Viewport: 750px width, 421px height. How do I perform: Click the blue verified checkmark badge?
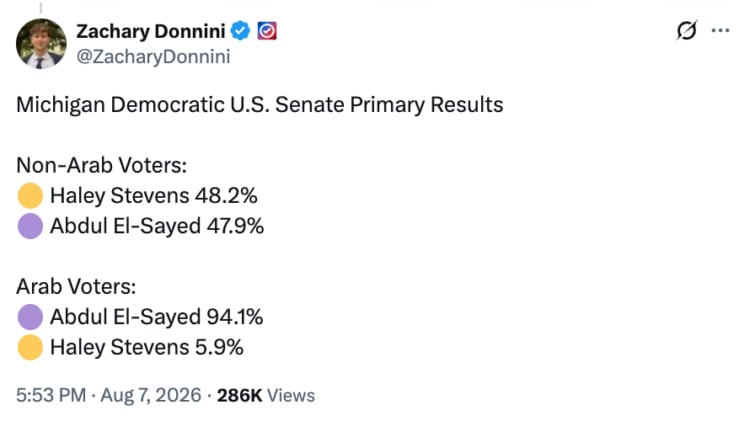(240, 31)
